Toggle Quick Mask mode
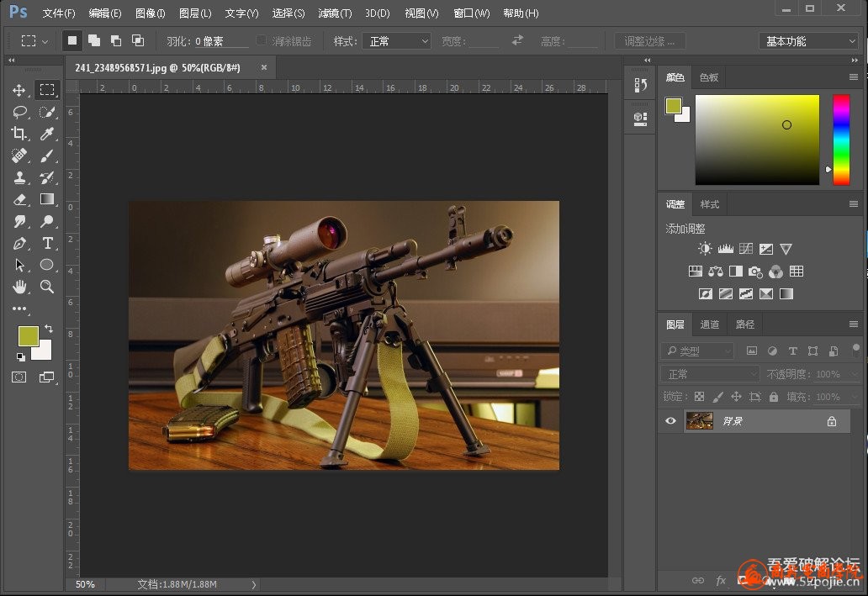Image resolution: width=868 pixels, height=596 pixels. (x=19, y=377)
